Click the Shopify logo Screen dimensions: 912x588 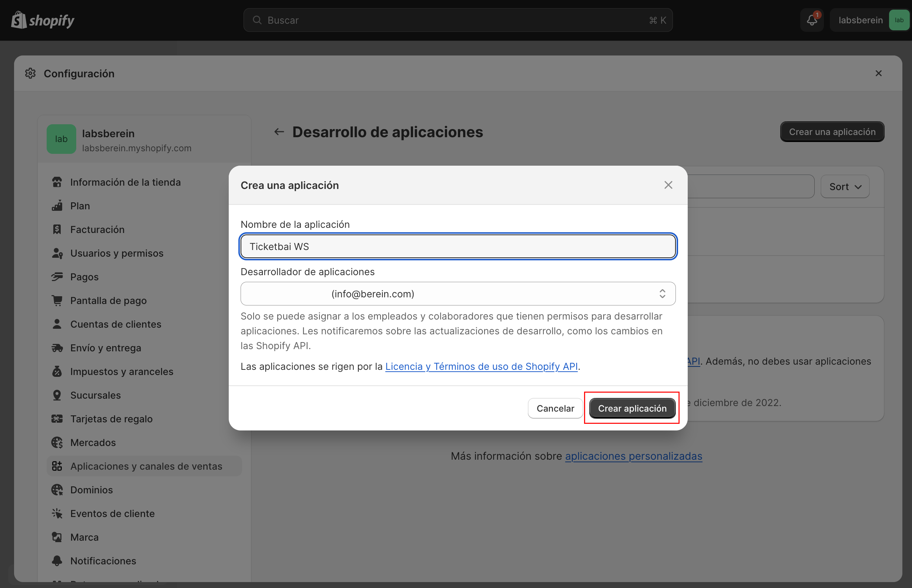[43, 20]
